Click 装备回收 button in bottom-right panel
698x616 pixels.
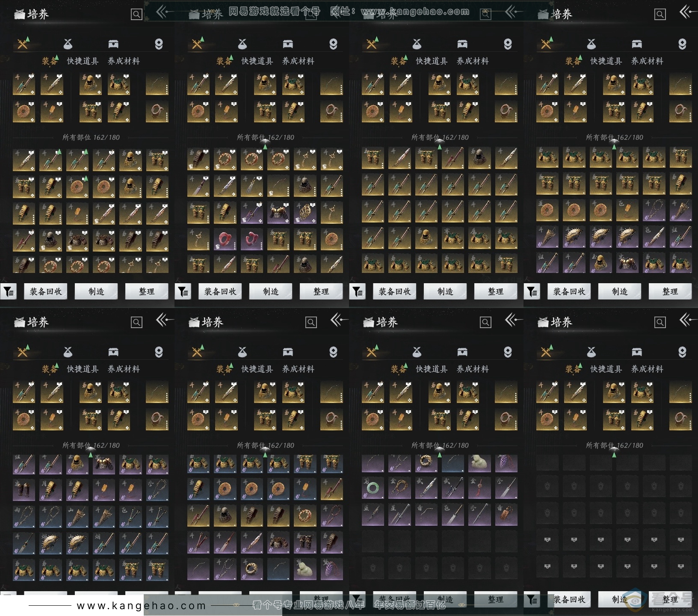pyautogui.click(x=569, y=599)
